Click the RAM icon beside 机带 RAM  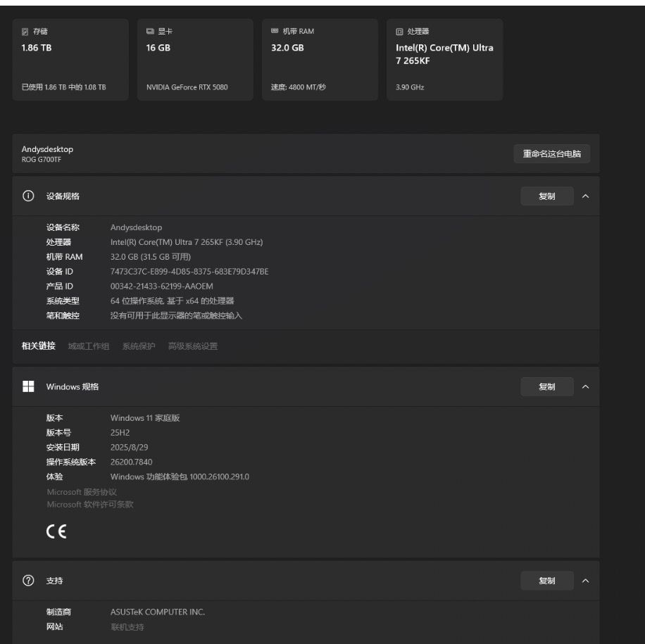click(x=275, y=32)
